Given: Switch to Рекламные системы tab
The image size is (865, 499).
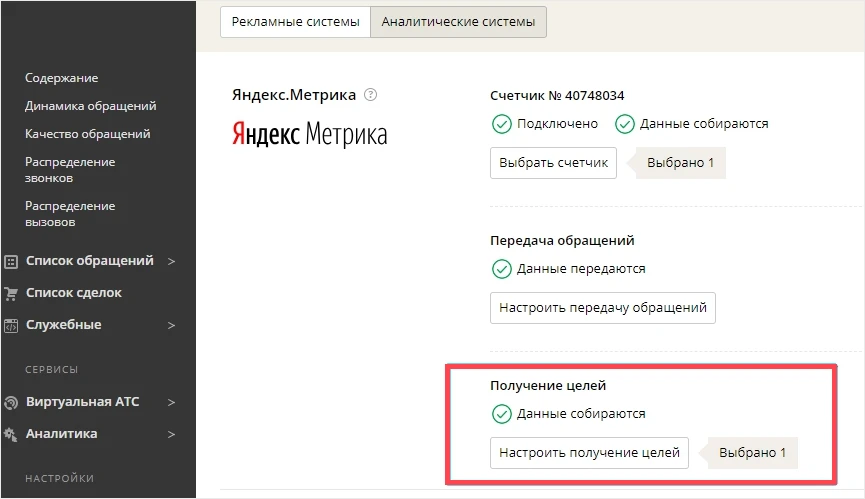Looking at the screenshot, I should click(x=295, y=22).
